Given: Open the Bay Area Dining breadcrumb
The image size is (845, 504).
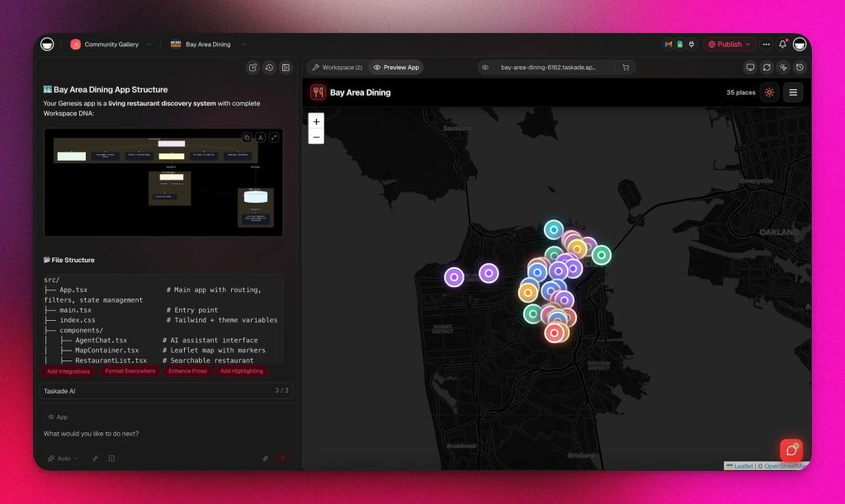Looking at the screenshot, I should [x=201, y=45].
